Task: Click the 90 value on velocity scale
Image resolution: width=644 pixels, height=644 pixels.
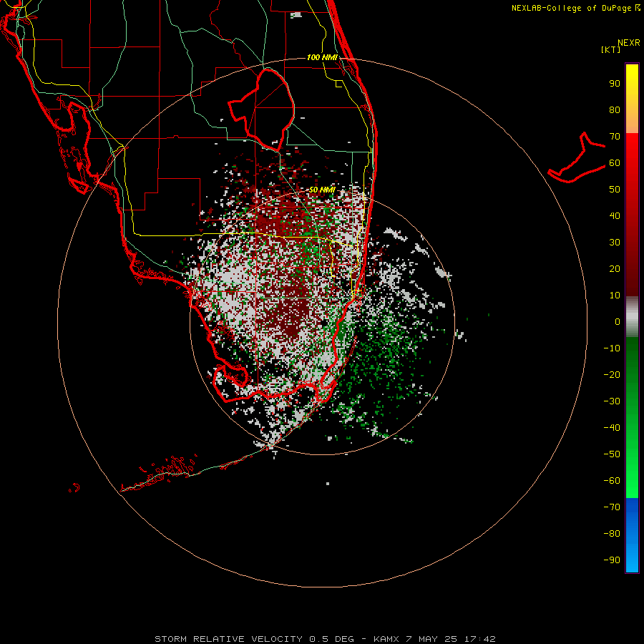Action: (x=615, y=84)
